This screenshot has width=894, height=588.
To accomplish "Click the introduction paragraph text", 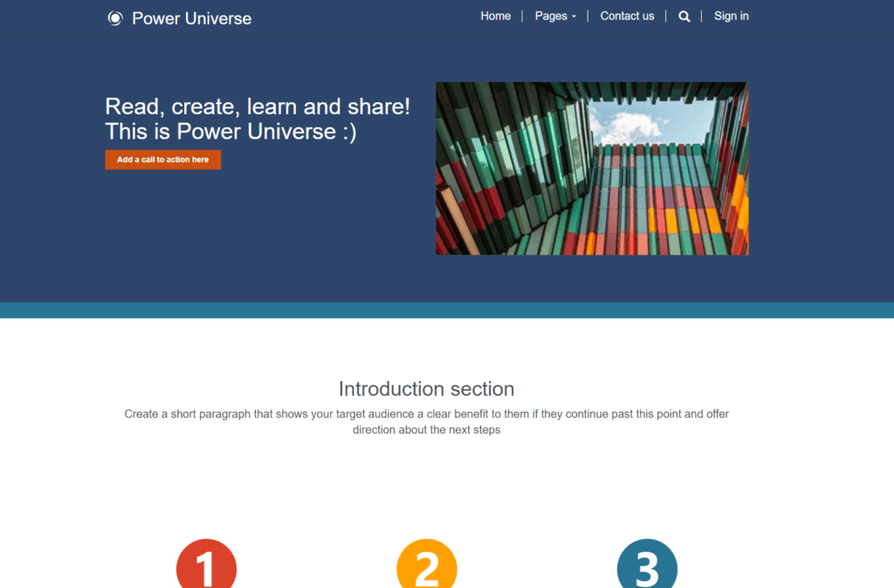I will pos(426,421).
